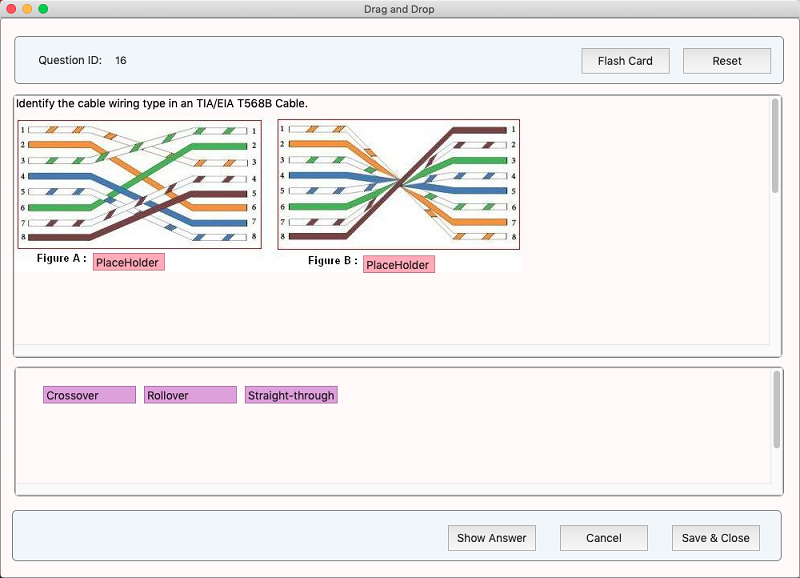Click the green zoom button on the window
800x578 pixels.
[x=40, y=10]
